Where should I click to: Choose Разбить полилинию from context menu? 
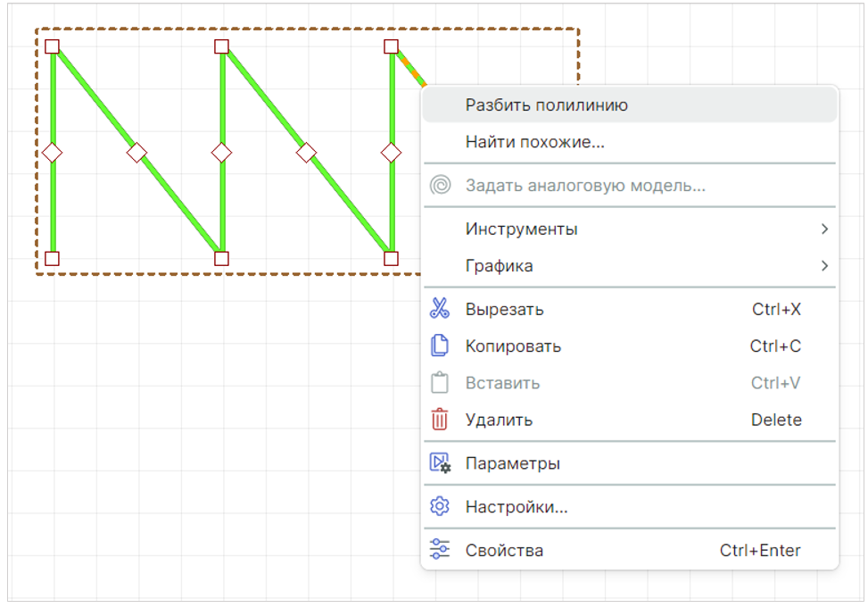click(546, 105)
